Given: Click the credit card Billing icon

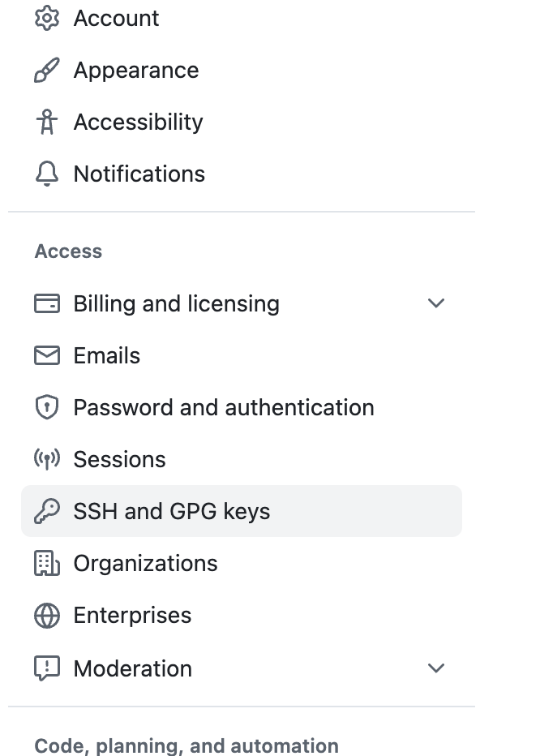Looking at the screenshot, I should [x=47, y=304].
